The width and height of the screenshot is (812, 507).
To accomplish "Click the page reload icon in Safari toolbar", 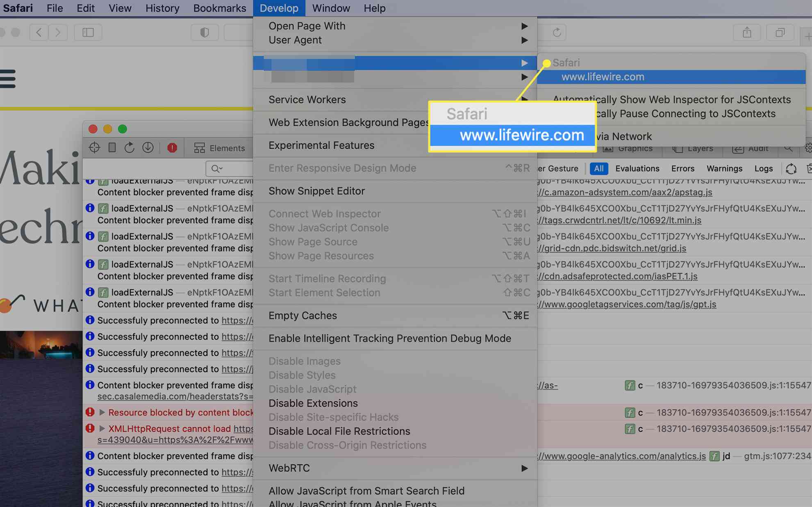I will pyautogui.click(x=557, y=32).
